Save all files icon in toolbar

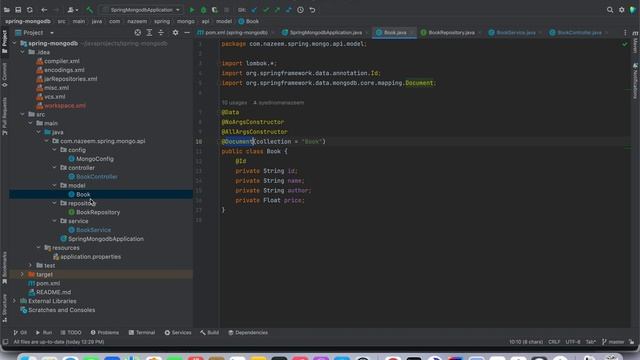18,10
